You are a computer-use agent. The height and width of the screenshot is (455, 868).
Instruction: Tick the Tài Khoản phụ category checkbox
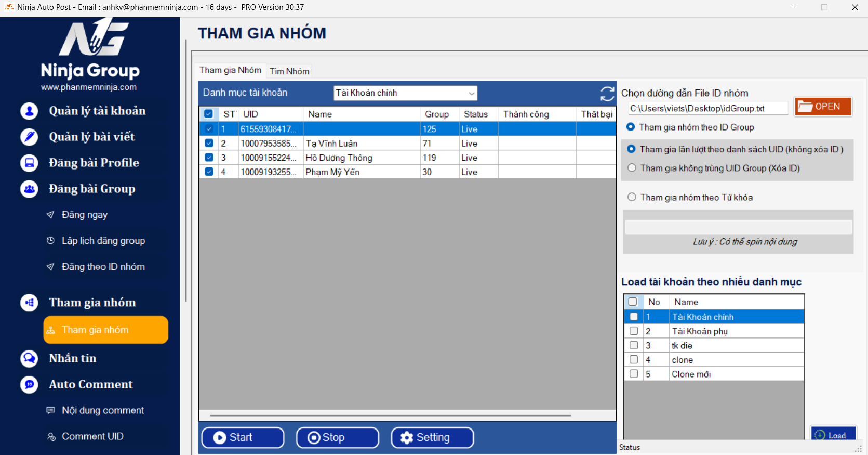click(633, 331)
